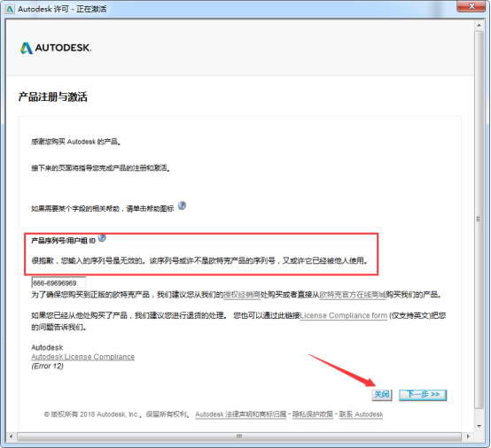Click the help icon beside serial number label
The height and width of the screenshot is (448, 491).
pyautogui.click(x=102, y=238)
